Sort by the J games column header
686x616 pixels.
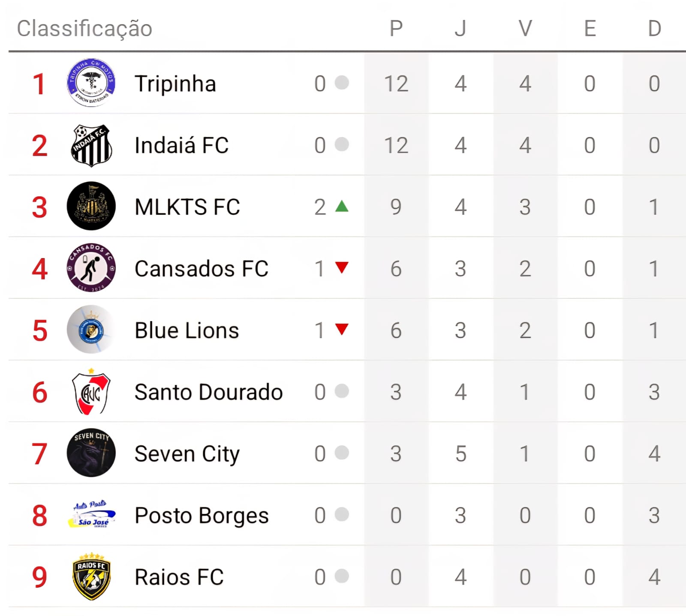click(x=460, y=29)
